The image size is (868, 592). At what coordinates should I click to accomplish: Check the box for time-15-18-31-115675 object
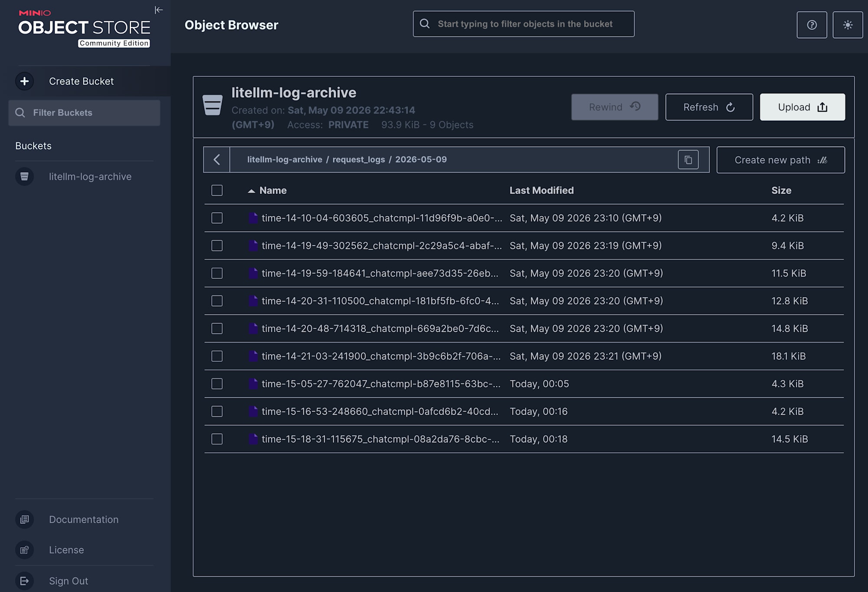217,439
